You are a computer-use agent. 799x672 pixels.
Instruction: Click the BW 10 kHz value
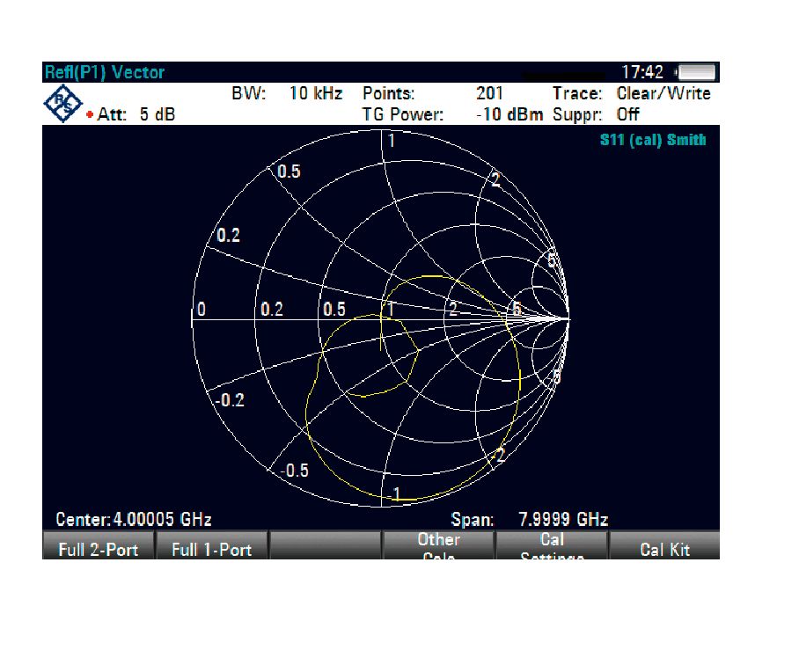click(315, 94)
